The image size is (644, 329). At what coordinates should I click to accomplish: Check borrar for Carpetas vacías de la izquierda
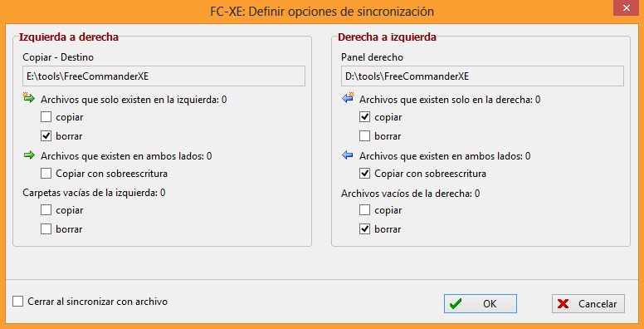click(46, 229)
